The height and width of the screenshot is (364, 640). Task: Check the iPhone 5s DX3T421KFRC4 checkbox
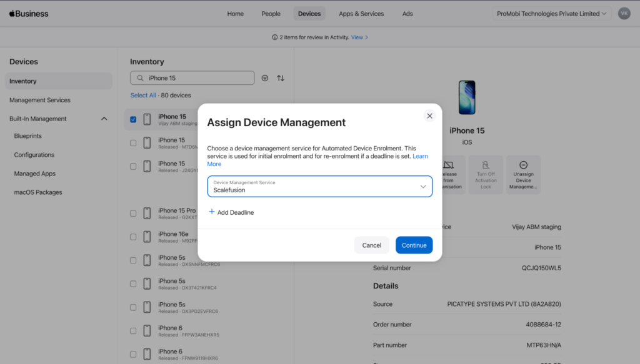tap(133, 283)
